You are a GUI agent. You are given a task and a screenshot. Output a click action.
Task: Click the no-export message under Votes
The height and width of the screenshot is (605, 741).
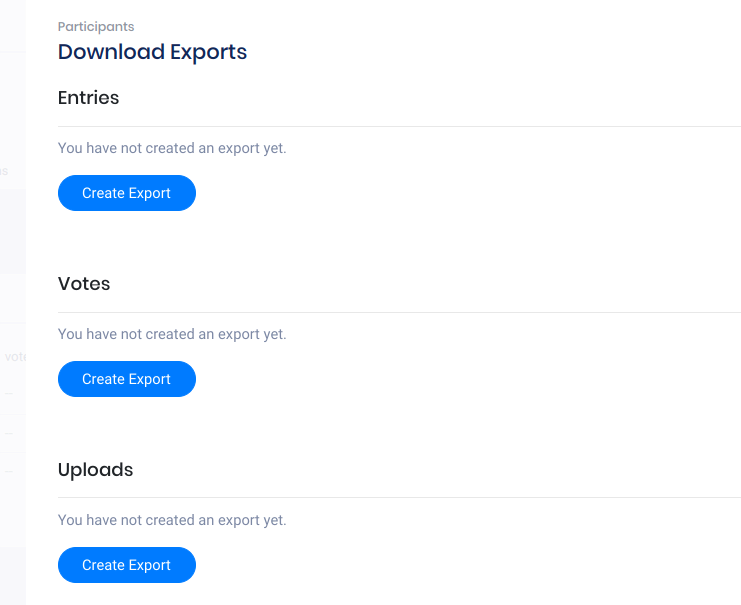pyautogui.click(x=172, y=334)
